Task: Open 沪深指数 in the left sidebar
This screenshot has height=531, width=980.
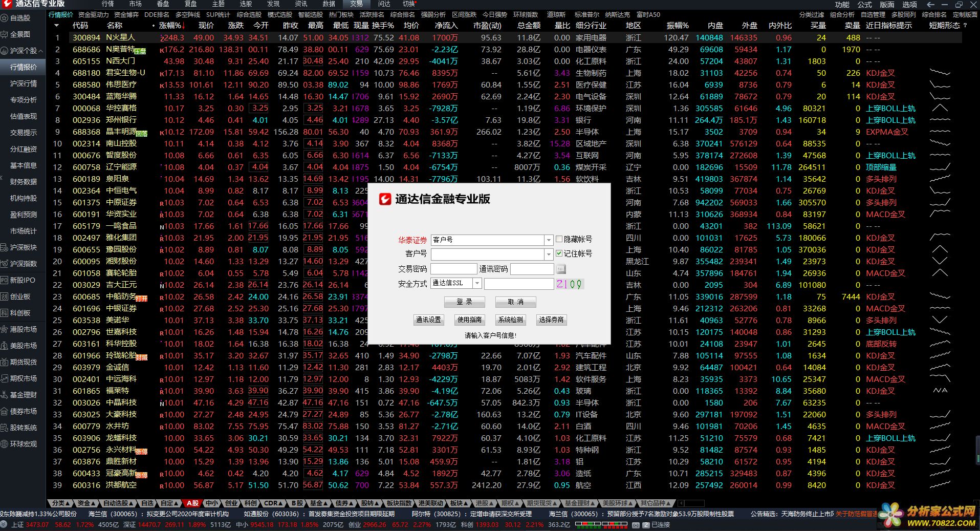Action: point(24,264)
